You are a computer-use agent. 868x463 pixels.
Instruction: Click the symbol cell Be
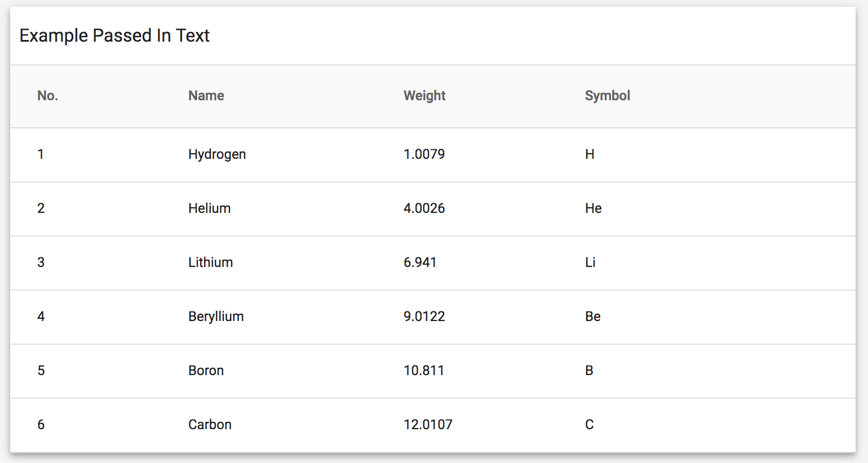[x=593, y=317]
